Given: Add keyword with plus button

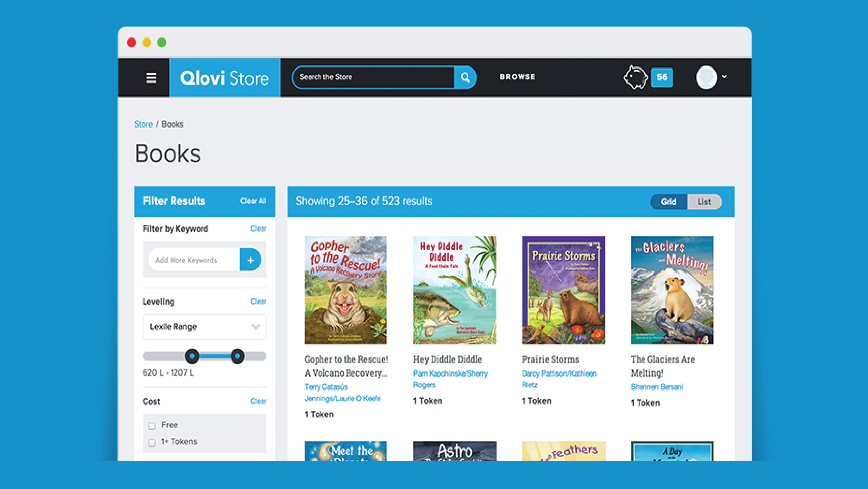Looking at the screenshot, I should [x=250, y=260].
